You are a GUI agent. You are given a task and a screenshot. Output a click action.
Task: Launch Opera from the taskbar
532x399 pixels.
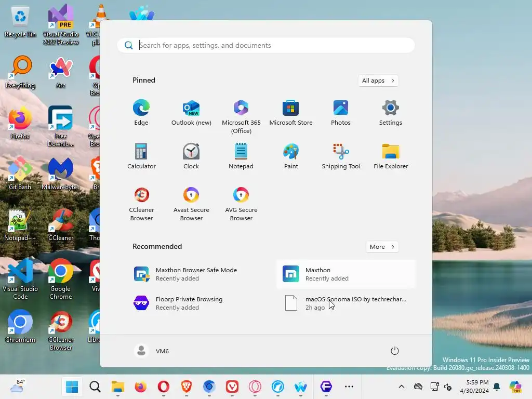[x=164, y=387]
